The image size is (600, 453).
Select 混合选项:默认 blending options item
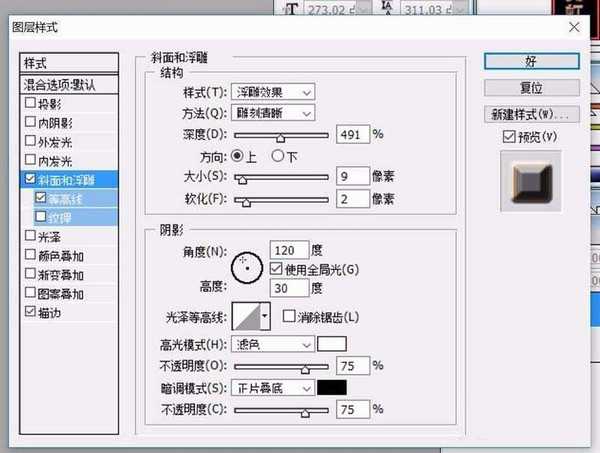pyautogui.click(x=69, y=85)
